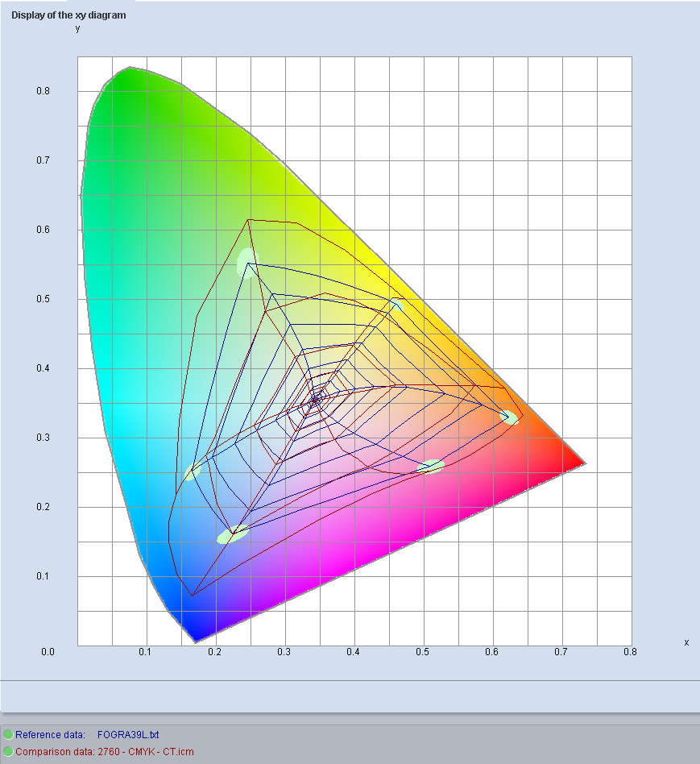This screenshot has height=764, width=700.
Task: Click the magenta primary highlight marker on diagram
Action: (431, 467)
